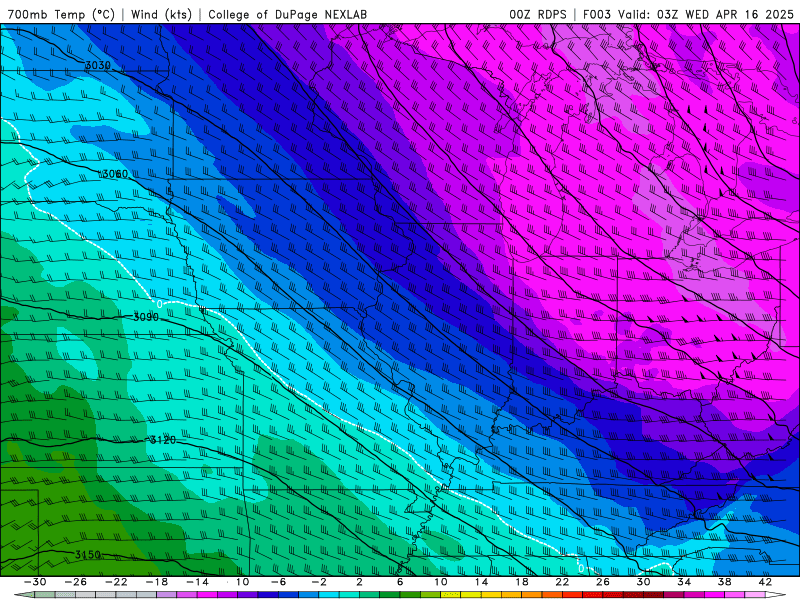This screenshot has width=800, height=600.
Task: Select the 34 color scale value
Action: pos(684,582)
